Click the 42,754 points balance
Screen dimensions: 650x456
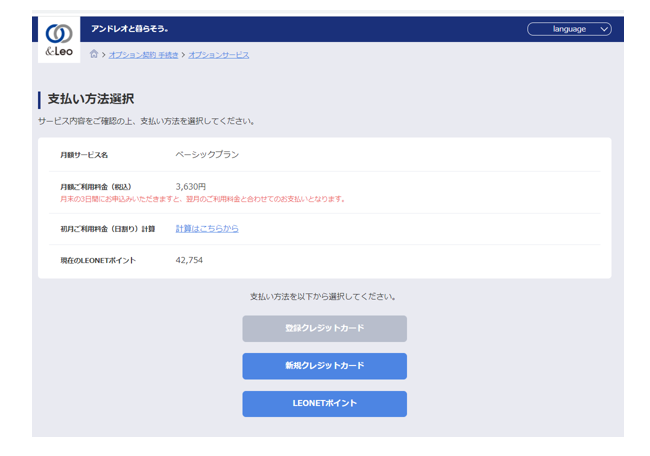189,261
